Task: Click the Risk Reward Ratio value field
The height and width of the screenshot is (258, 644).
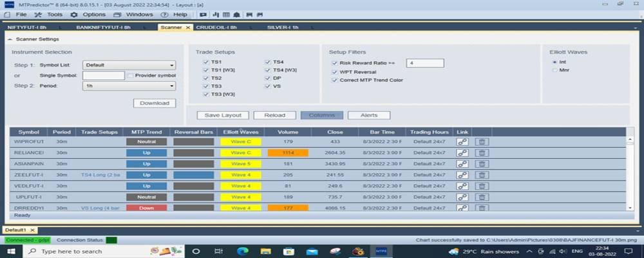Action: [425, 63]
